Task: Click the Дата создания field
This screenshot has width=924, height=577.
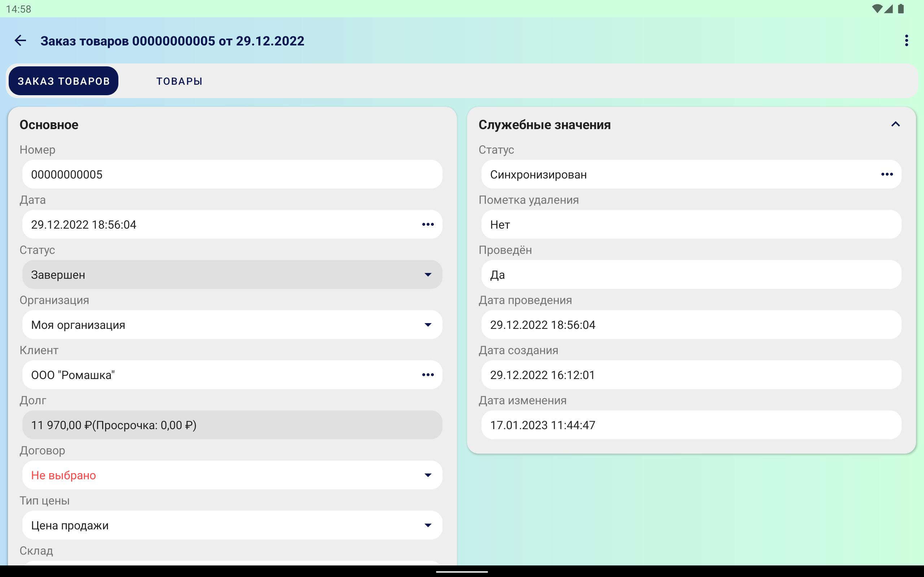Action: pos(691,375)
